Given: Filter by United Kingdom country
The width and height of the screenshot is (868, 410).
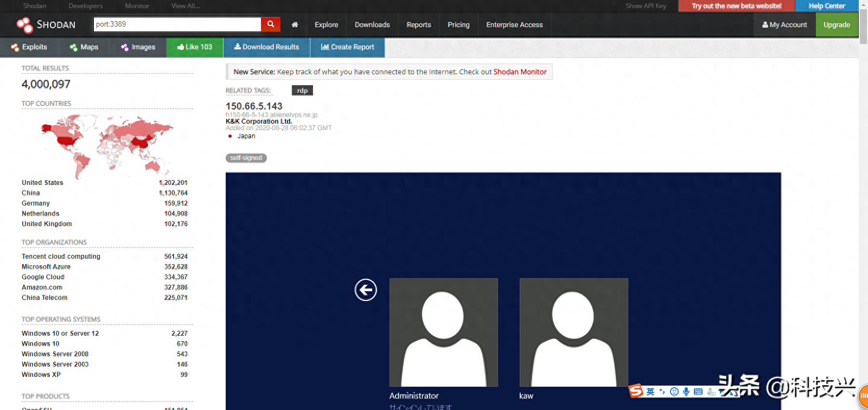Looking at the screenshot, I should (x=47, y=224).
